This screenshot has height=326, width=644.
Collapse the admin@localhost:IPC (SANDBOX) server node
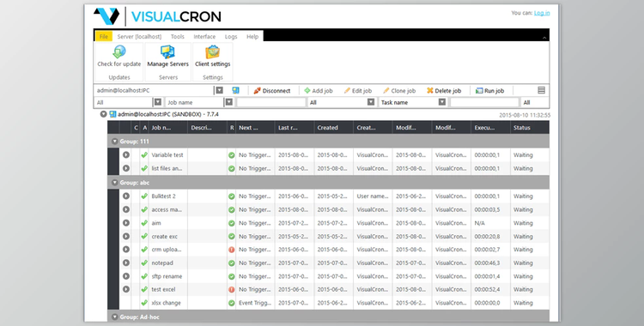pyautogui.click(x=104, y=114)
